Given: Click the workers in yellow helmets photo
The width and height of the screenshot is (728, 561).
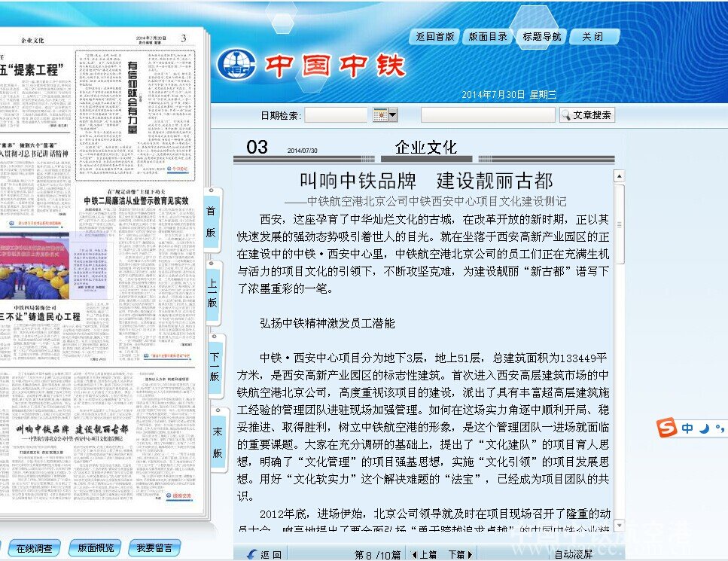Looking at the screenshot, I should tap(35, 266).
